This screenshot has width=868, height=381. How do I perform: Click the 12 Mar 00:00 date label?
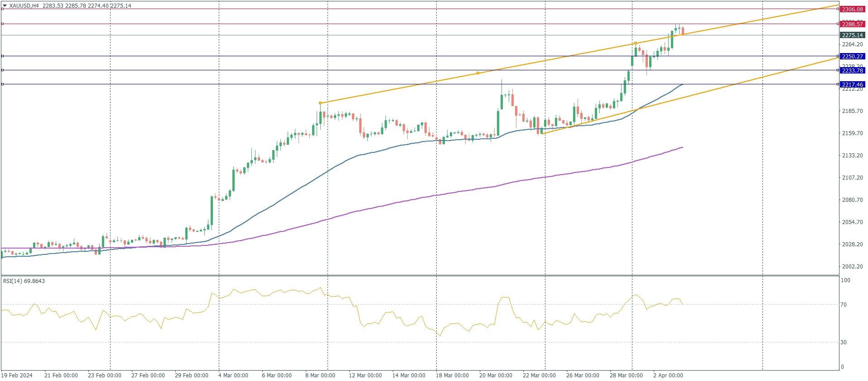(365, 376)
